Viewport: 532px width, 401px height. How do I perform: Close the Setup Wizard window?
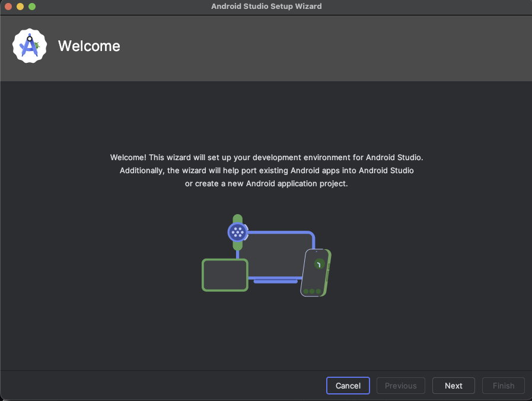click(8, 7)
